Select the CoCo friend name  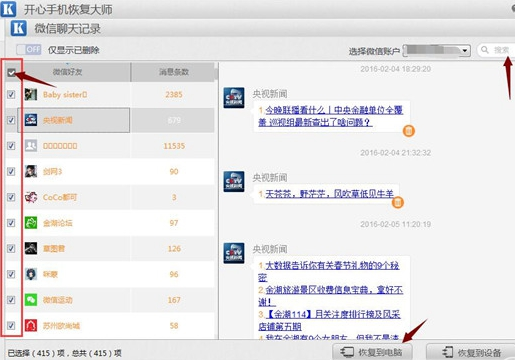60,197
